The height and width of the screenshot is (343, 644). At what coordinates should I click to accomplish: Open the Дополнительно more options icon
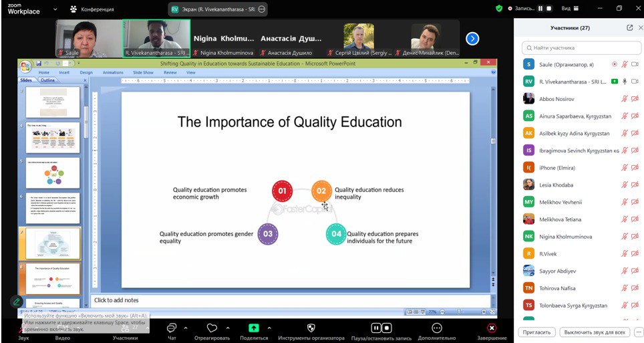[x=437, y=328]
